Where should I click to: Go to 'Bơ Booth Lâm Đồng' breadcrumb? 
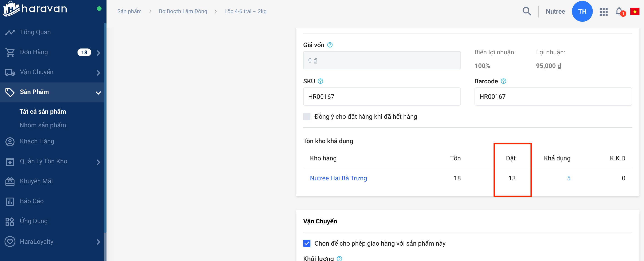point(183,11)
